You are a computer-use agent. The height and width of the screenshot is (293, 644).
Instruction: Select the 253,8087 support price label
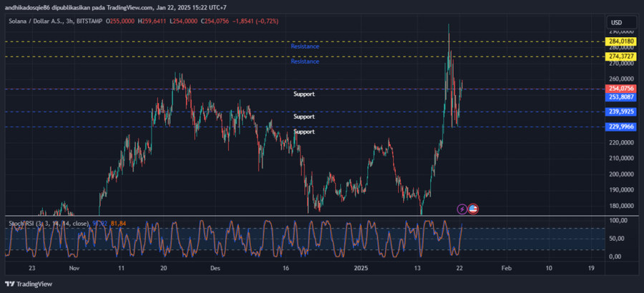click(621, 97)
